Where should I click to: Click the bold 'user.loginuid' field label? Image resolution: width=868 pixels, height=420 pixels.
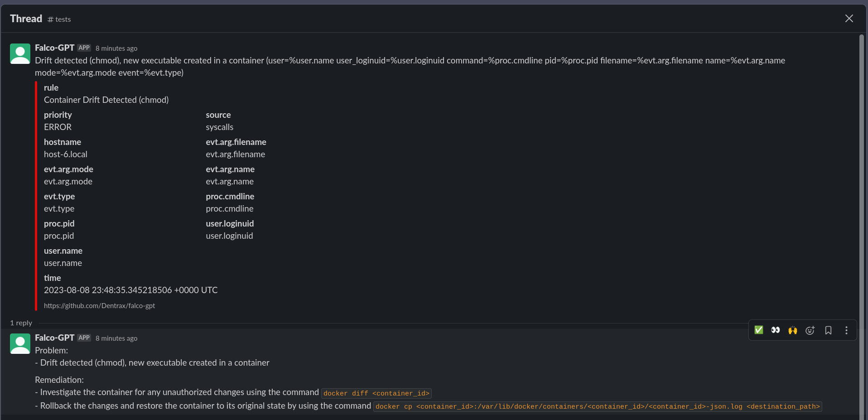(x=230, y=223)
